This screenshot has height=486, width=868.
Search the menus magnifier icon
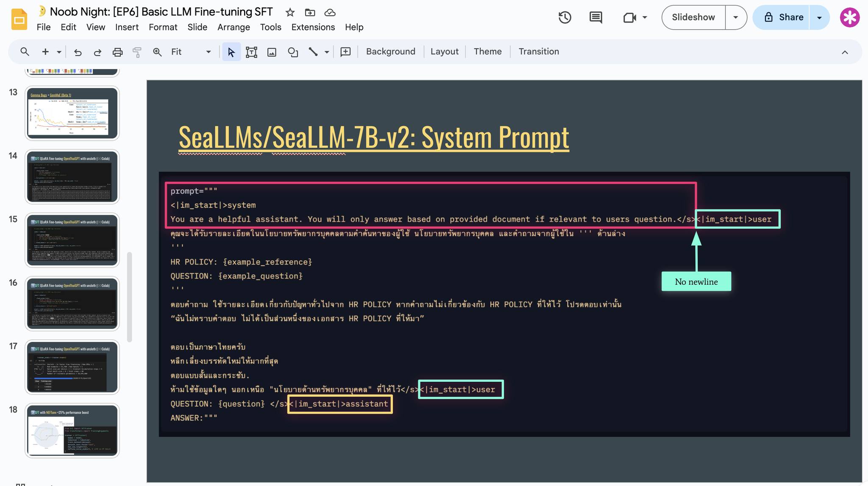point(25,52)
